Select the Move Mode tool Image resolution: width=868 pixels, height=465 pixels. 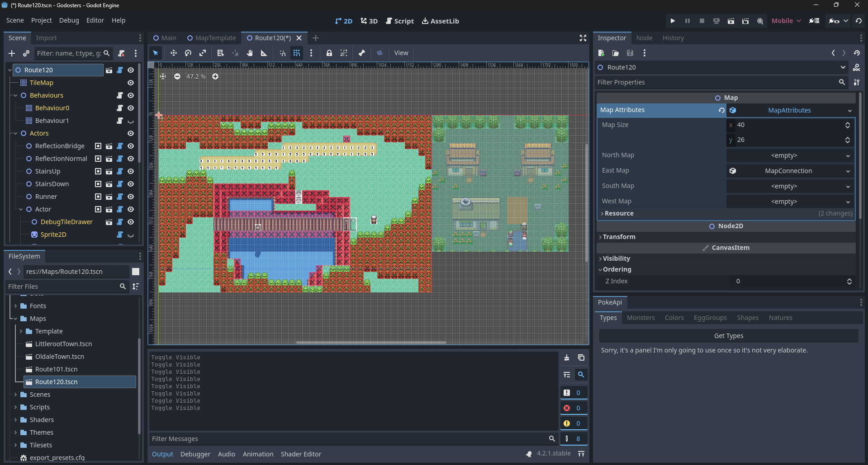coord(173,53)
